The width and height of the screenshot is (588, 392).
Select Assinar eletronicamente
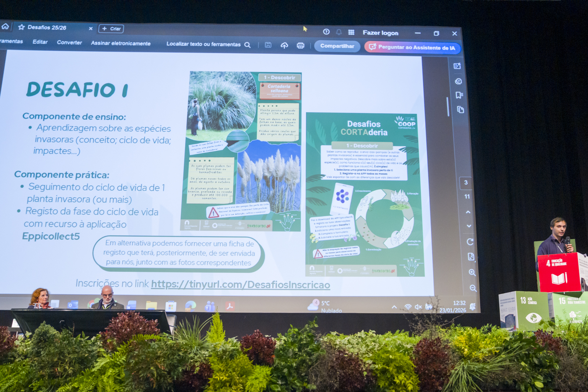[121, 43]
